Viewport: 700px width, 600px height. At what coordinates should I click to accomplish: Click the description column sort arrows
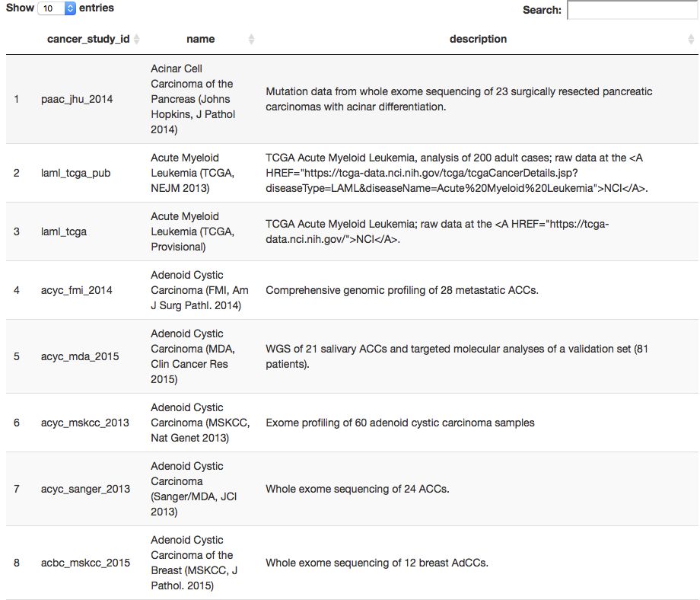(690, 39)
